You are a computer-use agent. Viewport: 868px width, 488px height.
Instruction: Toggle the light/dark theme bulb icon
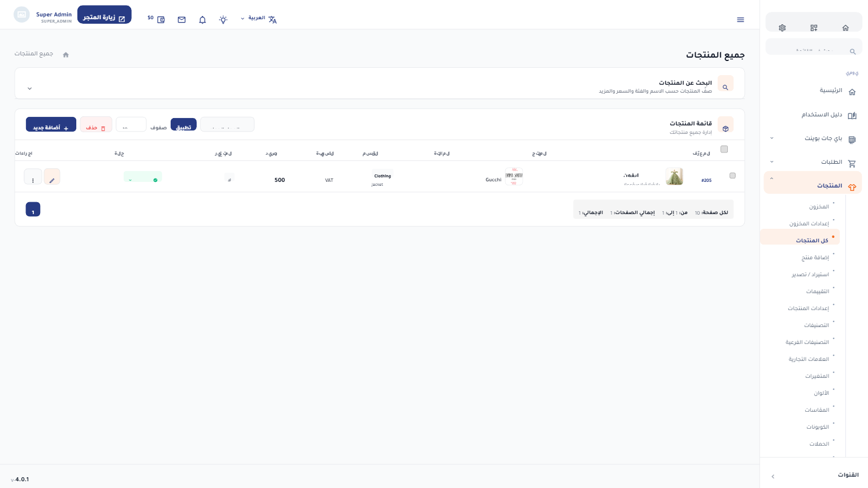(223, 20)
